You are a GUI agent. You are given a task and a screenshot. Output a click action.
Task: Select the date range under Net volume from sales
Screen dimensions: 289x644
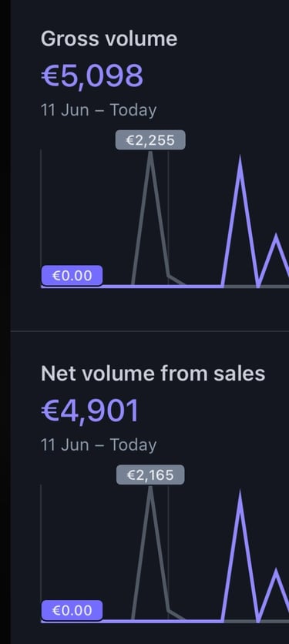99,445
